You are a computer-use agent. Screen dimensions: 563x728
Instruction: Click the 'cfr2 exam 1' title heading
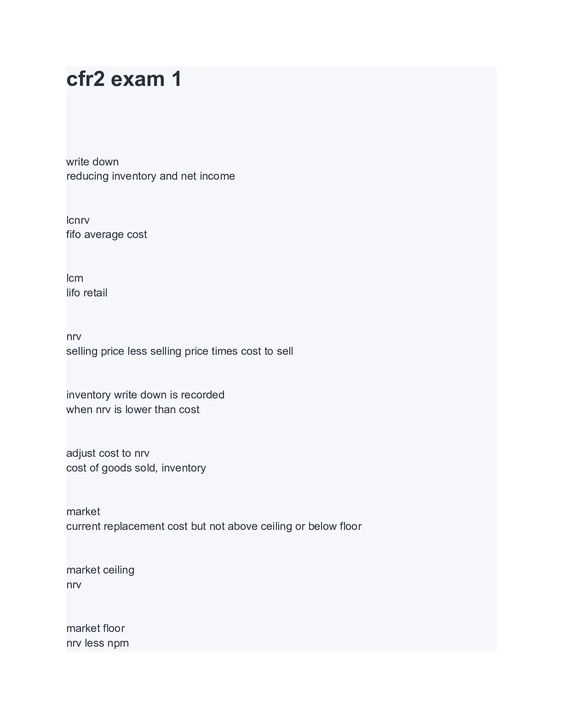point(124,79)
